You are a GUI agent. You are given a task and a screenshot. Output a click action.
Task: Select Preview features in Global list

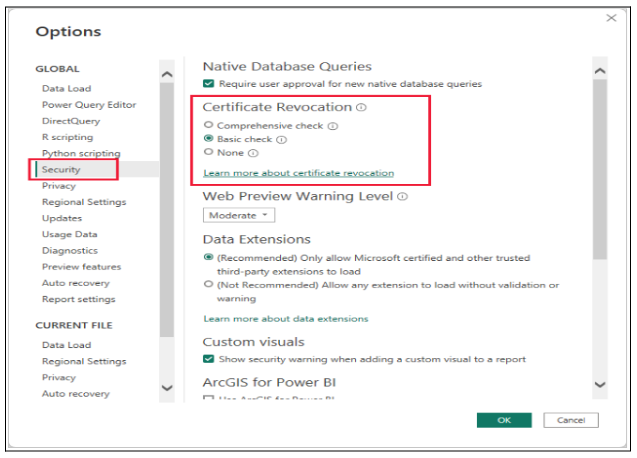point(81,267)
